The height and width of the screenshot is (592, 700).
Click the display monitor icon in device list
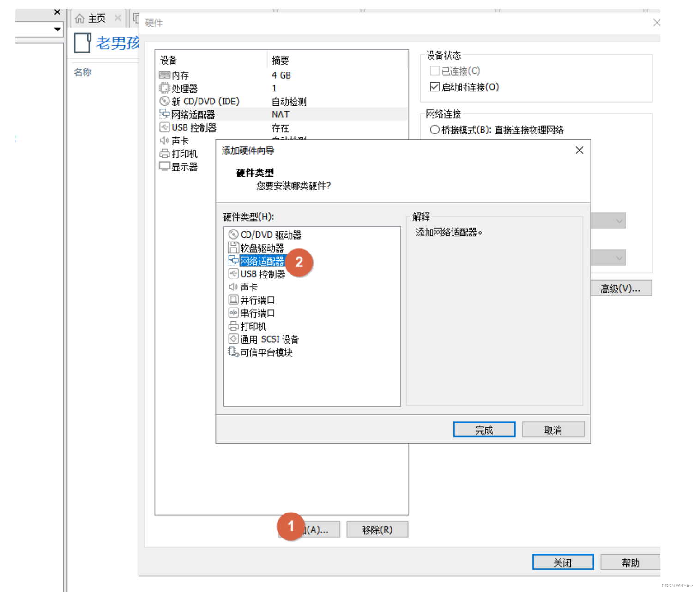164,166
